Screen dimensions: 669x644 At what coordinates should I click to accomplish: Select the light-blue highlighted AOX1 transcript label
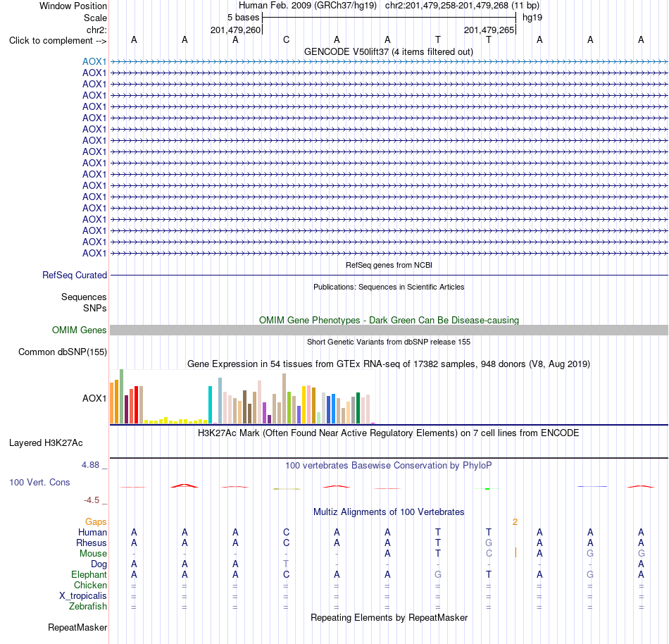[94, 62]
